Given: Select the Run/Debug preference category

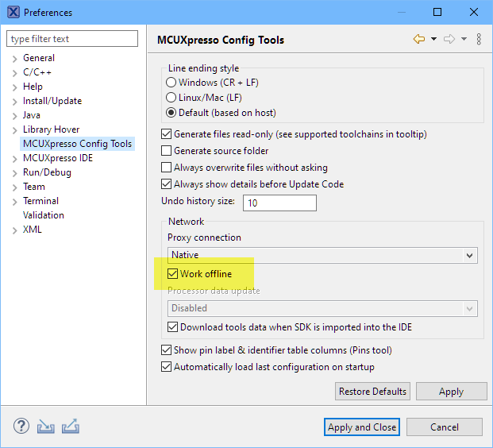Looking at the screenshot, I should click(x=47, y=172).
